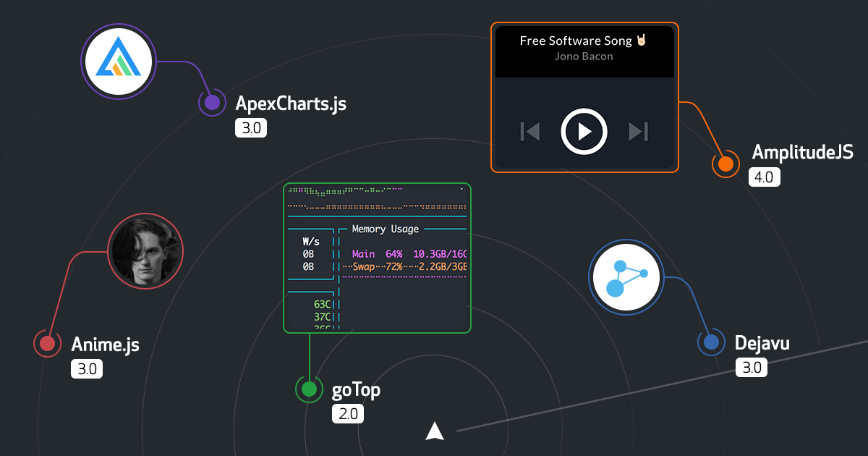Screen dimensions: 868x456
Task: Click the orange AmplitudeJS connector dot
Action: coord(725,163)
